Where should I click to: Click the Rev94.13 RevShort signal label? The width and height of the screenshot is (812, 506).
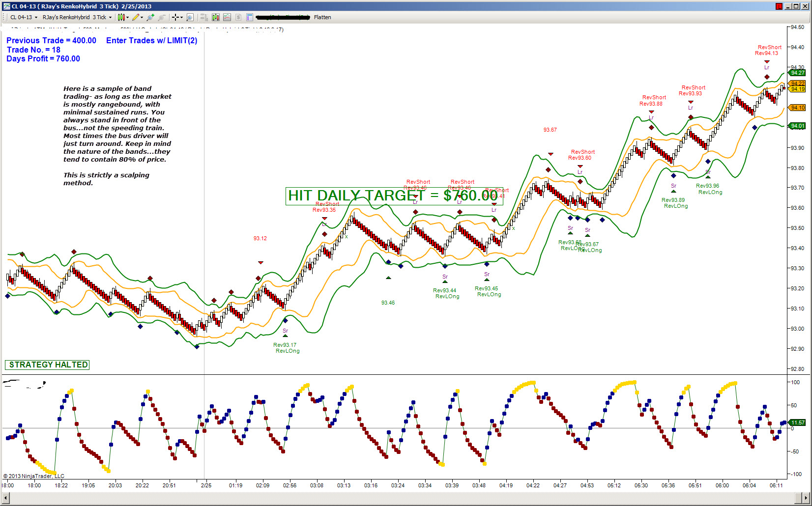tap(768, 50)
